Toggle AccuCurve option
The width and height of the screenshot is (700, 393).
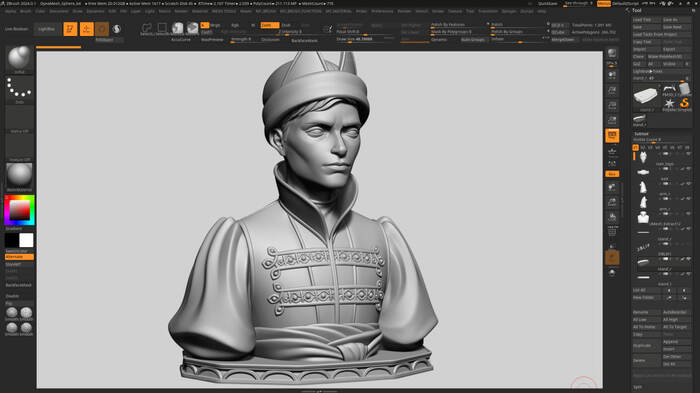click(181, 40)
